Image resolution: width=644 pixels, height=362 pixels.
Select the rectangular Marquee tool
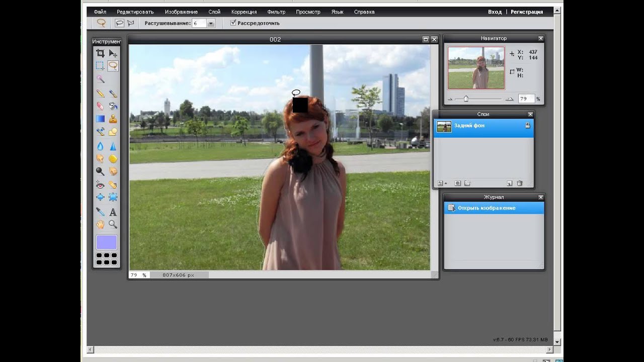click(x=100, y=66)
